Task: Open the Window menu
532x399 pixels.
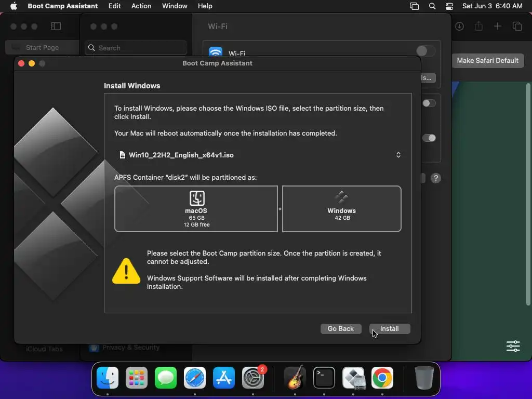Action: (x=175, y=6)
